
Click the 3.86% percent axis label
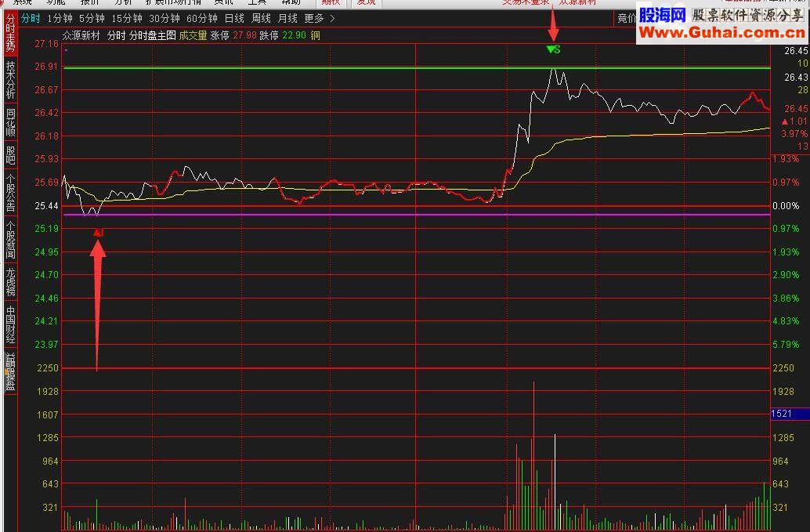(786, 298)
